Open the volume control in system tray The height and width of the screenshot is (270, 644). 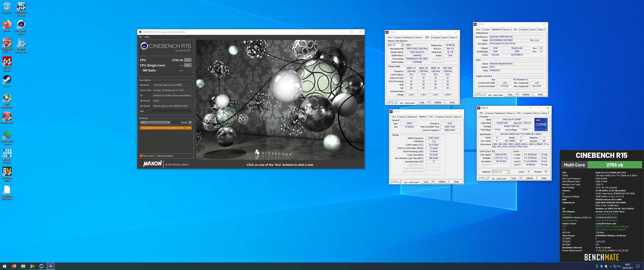click(x=619, y=266)
